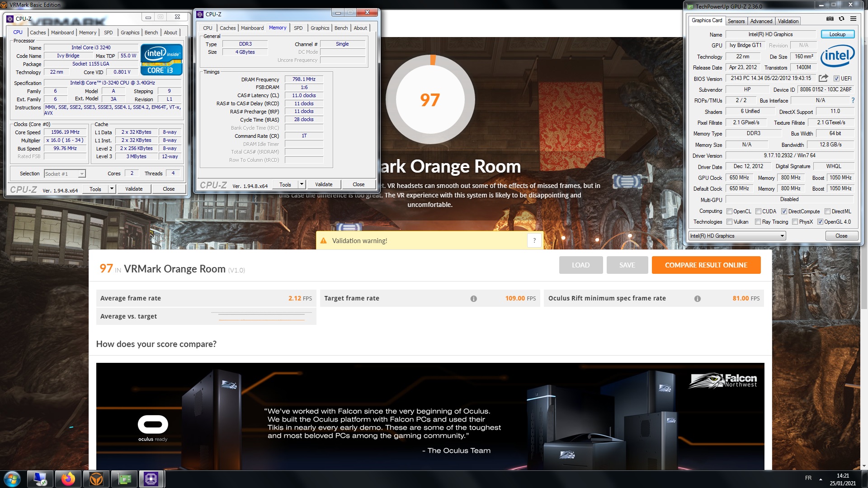Open Tools dropdown arrow in CPU-Z CPU window
868x488 pixels.
coord(112,189)
